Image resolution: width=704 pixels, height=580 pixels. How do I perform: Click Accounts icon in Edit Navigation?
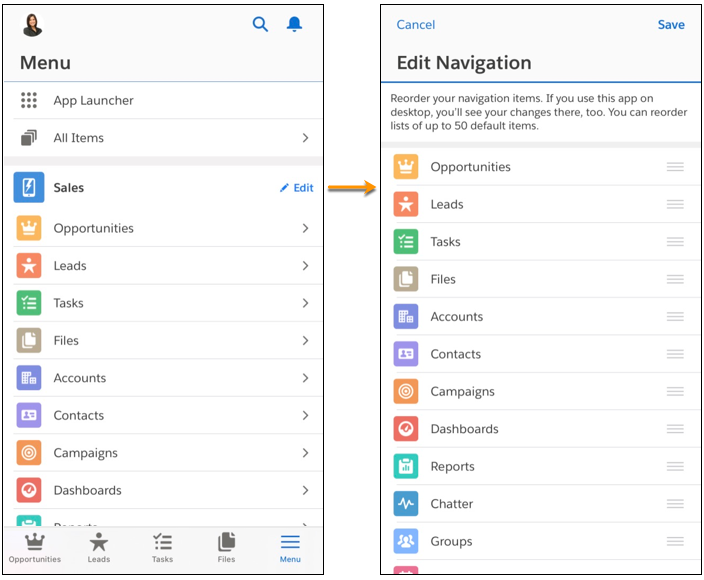406,316
